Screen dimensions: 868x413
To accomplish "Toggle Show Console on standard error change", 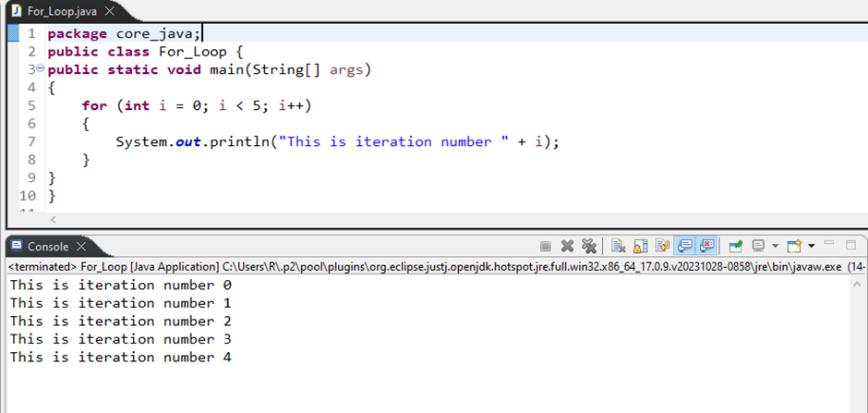I will (707, 245).
